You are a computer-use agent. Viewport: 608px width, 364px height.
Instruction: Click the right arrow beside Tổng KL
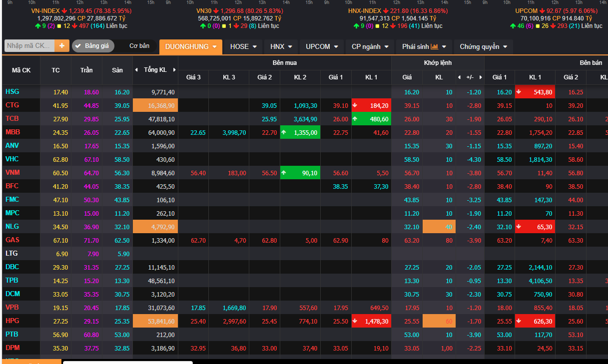tap(174, 70)
